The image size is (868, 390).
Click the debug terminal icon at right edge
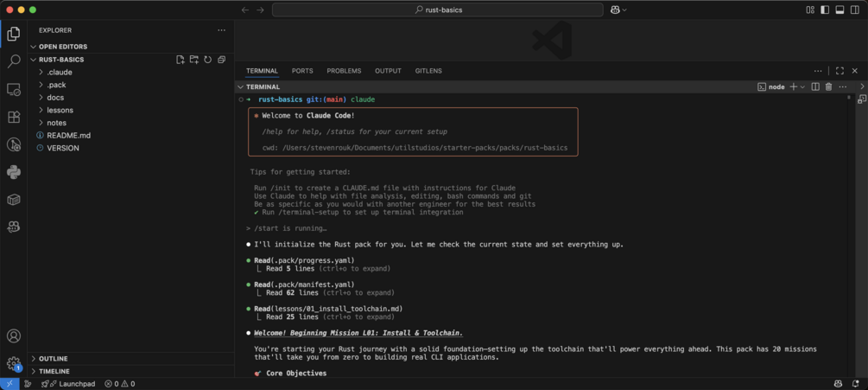pyautogui.click(x=862, y=99)
